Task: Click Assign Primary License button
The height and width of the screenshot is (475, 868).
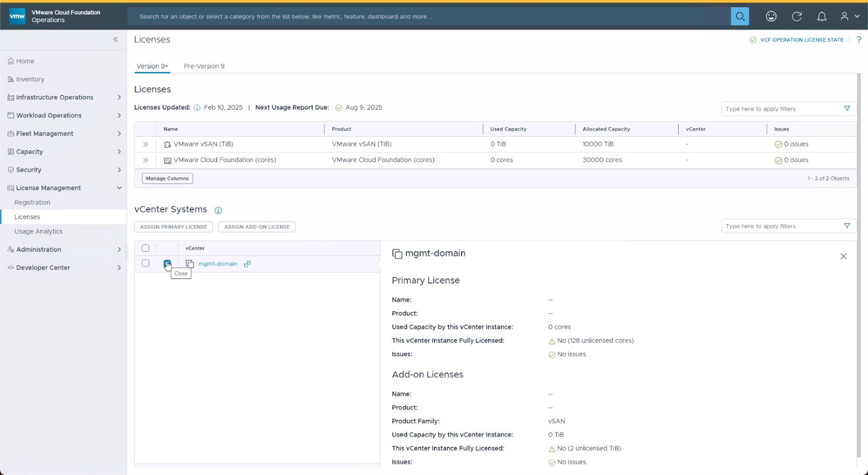Action: [174, 227]
